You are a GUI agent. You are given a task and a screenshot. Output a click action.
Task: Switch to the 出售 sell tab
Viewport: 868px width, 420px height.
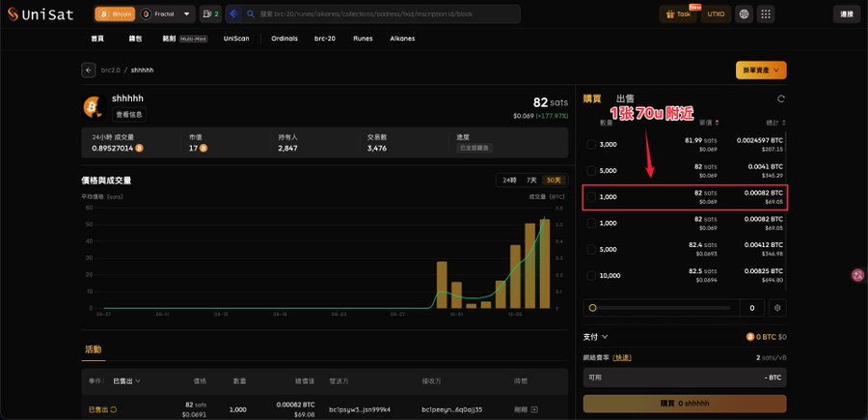tap(625, 98)
